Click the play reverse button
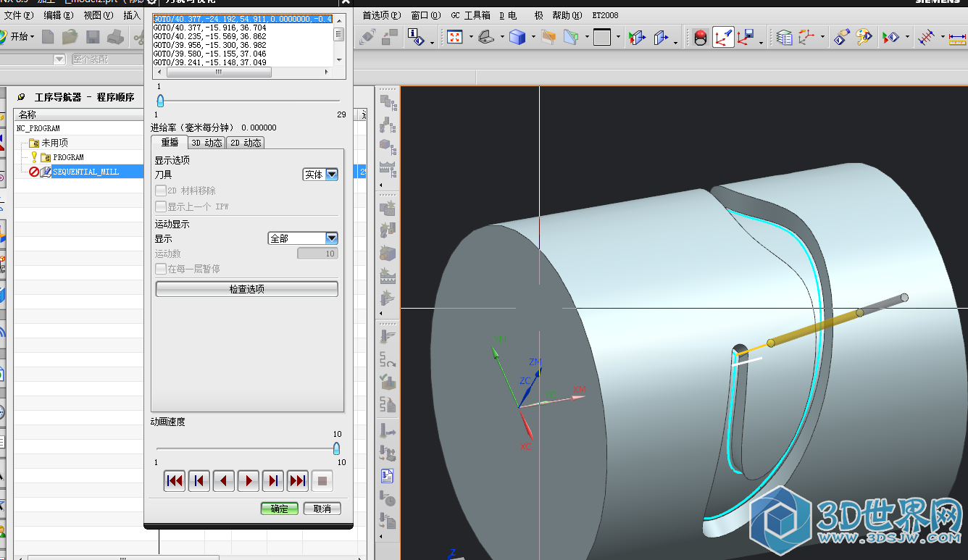The height and width of the screenshot is (560, 968). pos(224,480)
